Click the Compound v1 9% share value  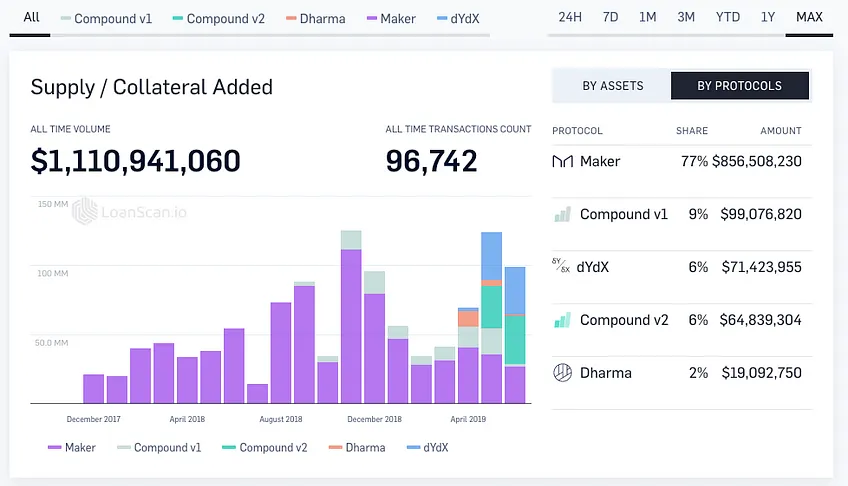click(698, 214)
